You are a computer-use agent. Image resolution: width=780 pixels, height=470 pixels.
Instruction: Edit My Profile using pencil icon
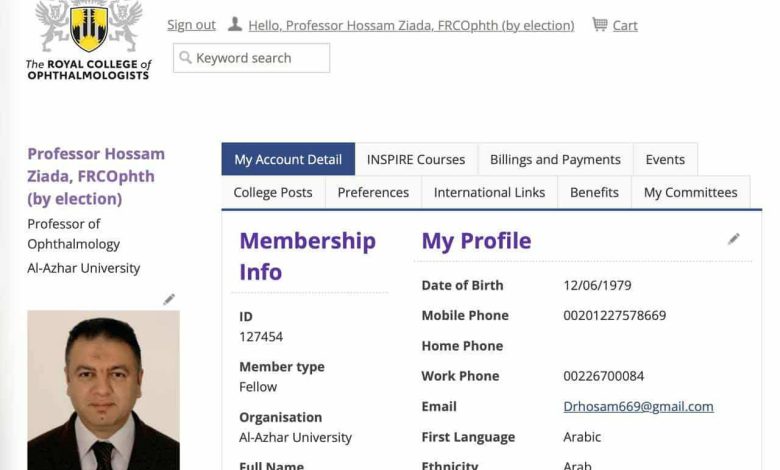pos(733,239)
